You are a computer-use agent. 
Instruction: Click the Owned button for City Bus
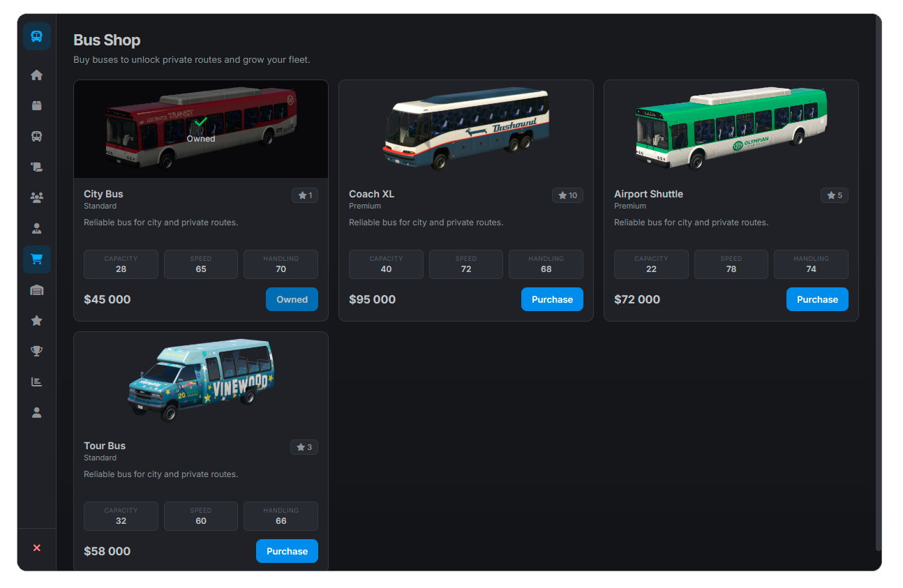(292, 299)
